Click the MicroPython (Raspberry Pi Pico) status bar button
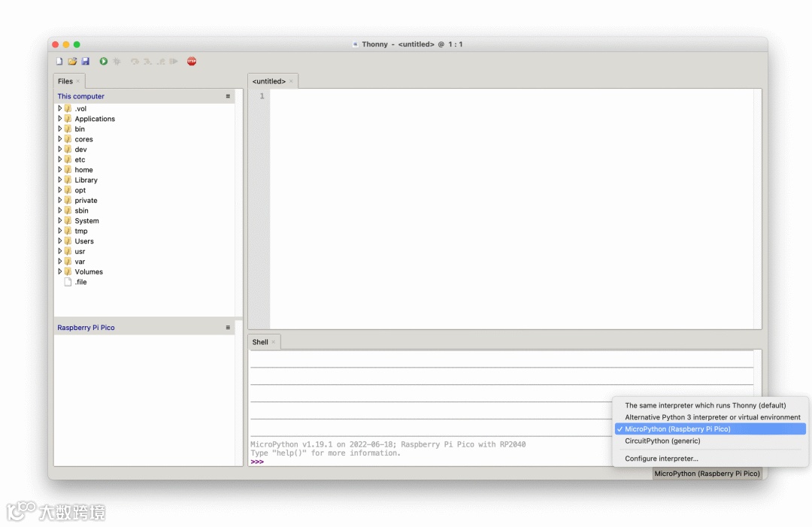Screen dimensions: 812x527 tap(707, 474)
